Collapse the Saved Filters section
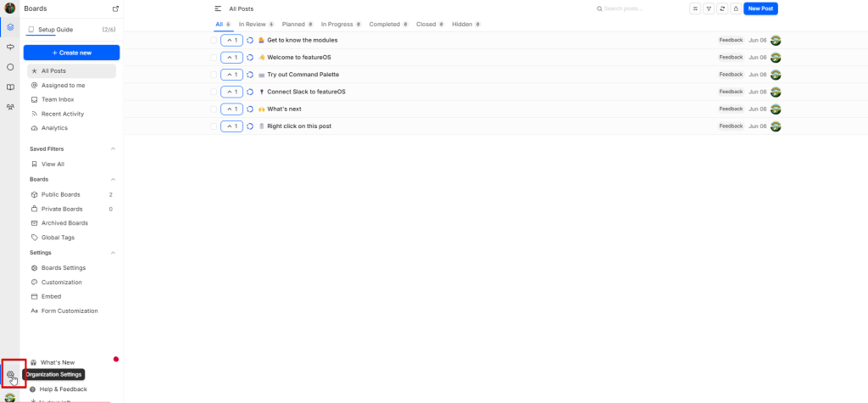This screenshot has width=868, height=403. click(114, 149)
